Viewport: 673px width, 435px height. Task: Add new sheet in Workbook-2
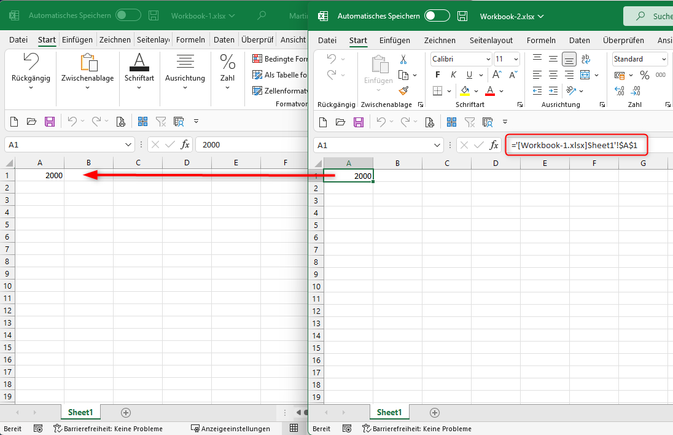pos(434,413)
